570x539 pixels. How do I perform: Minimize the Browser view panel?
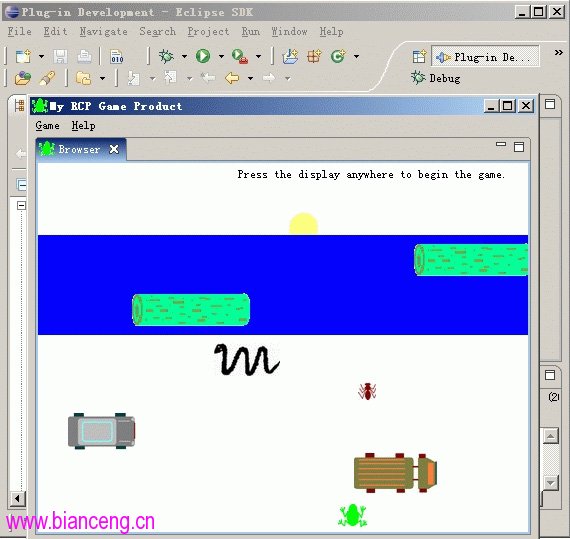[x=501, y=144]
